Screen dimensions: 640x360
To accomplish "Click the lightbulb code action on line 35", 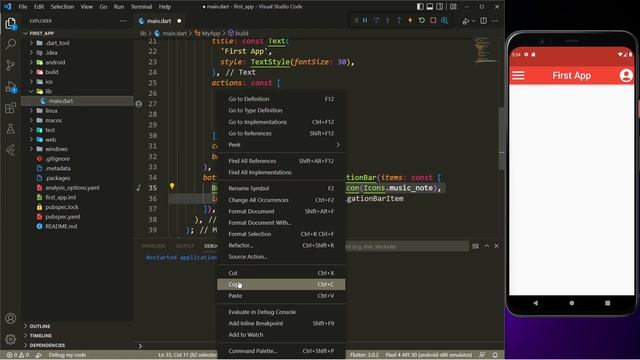I will [x=172, y=186].
